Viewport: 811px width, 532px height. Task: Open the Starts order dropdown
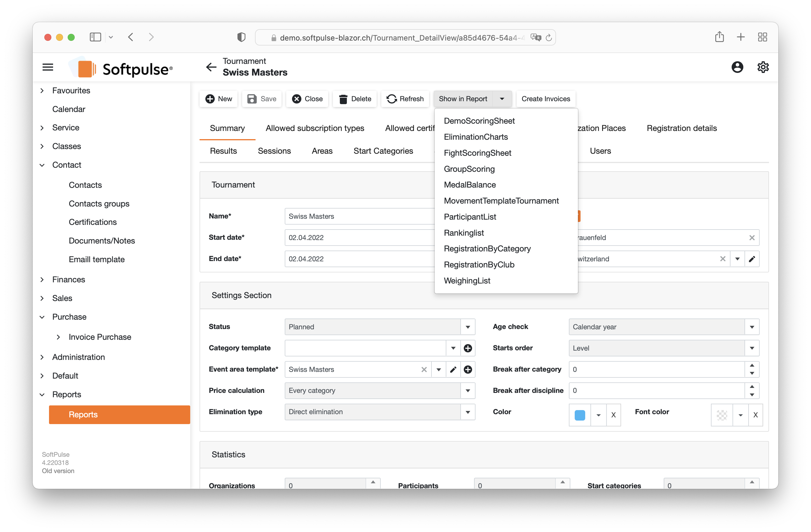click(x=752, y=348)
